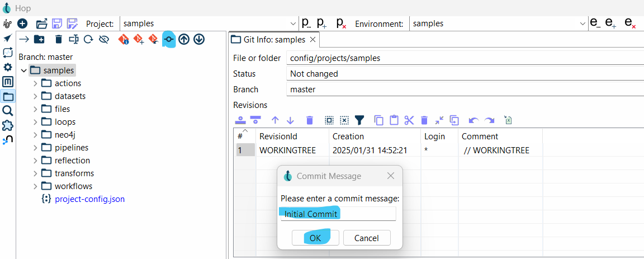The height and width of the screenshot is (259, 644).
Task: Click the highlighted git commit icon
Action: [169, 39]
